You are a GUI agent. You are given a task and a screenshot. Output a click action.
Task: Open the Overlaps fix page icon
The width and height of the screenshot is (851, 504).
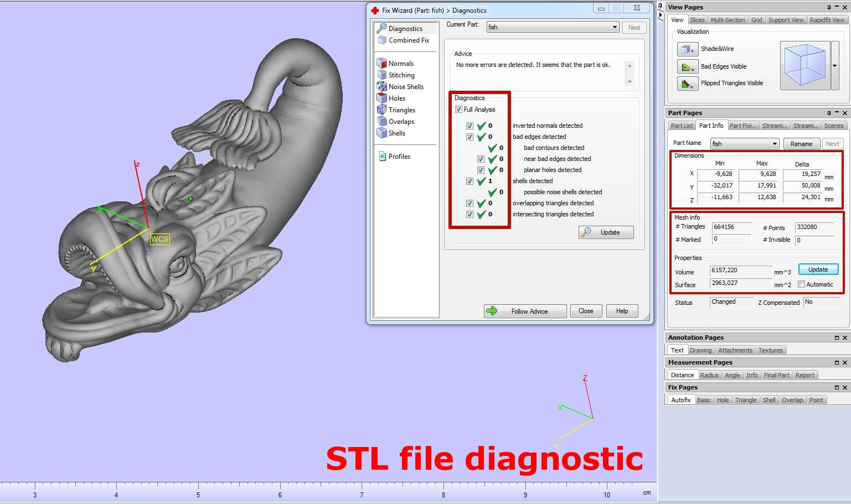[381, 121]
